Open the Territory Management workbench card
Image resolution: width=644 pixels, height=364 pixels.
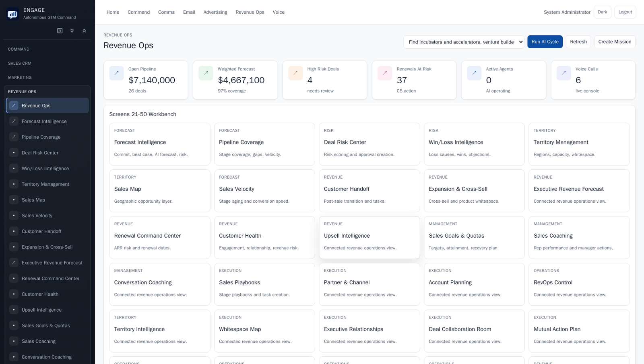pos(579,144)
